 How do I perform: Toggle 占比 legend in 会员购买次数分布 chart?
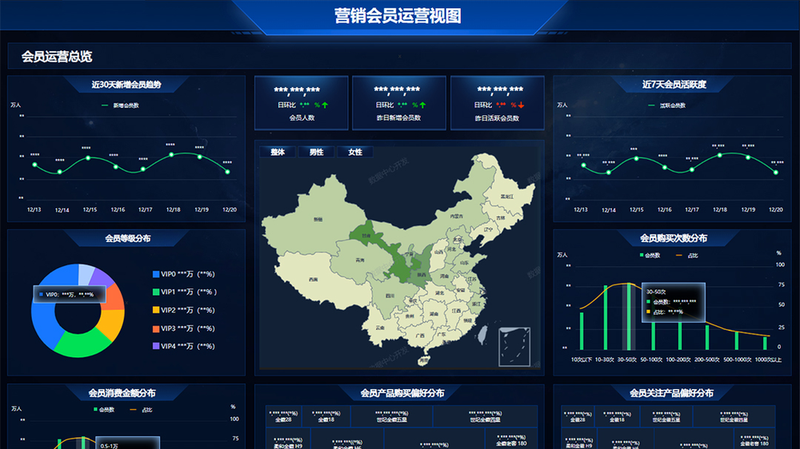coord(687,255)
